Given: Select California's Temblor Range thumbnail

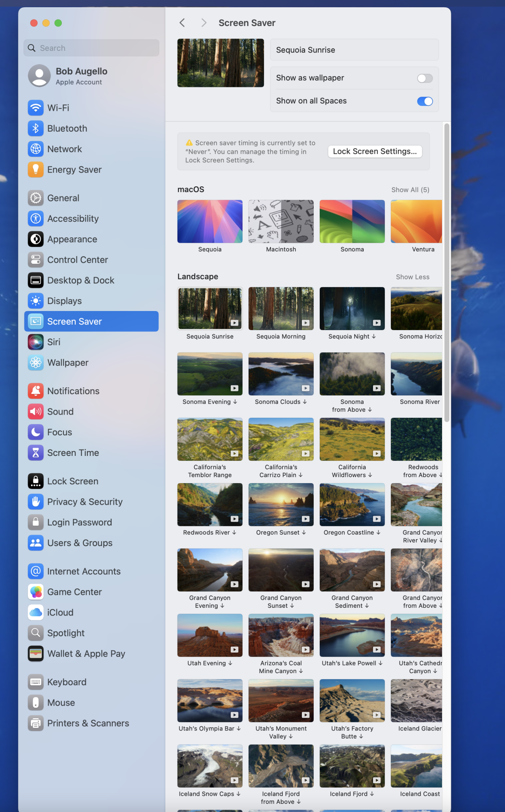Looking at the screenshot, I should pos(210,439).
